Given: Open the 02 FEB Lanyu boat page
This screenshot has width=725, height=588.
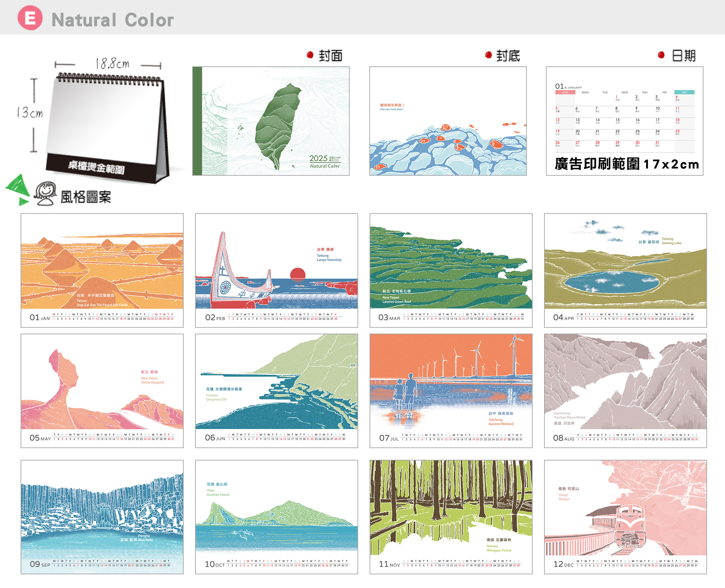Looking at the screenshot, I should tap(276, 270).
